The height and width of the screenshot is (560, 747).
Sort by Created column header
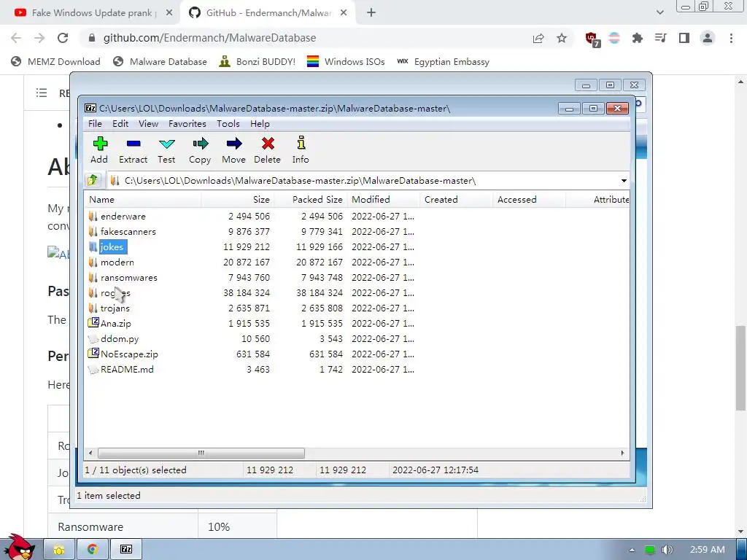456,200
